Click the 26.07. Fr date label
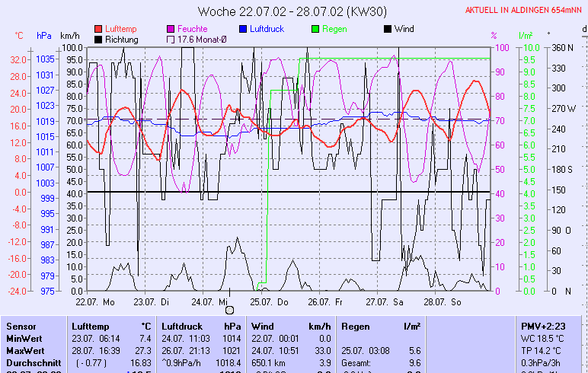The width and height of the screenshot is (588, 373). (325, 301)
